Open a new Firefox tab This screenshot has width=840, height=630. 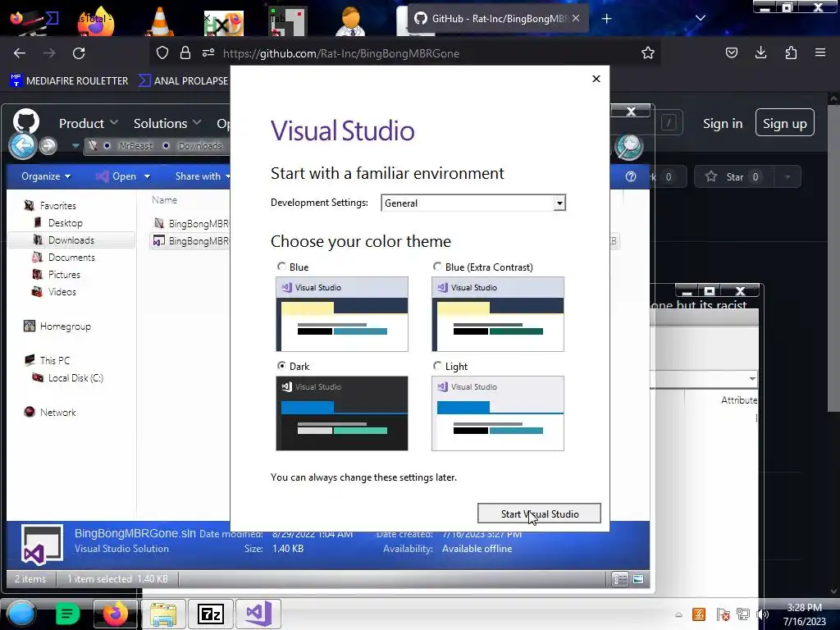coord(606,19)
